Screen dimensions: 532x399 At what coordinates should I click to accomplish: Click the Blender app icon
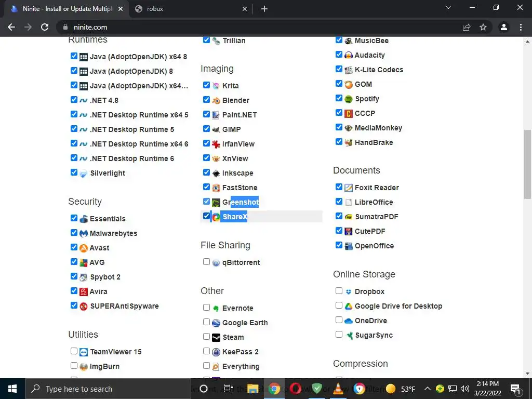pyautogui.click(x=216, y=100)
